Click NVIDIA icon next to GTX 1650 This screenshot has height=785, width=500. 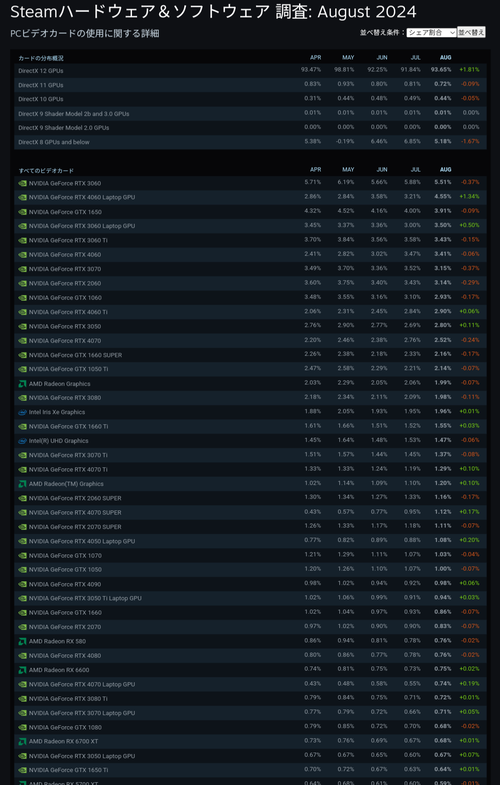click(x=23, y=212)
